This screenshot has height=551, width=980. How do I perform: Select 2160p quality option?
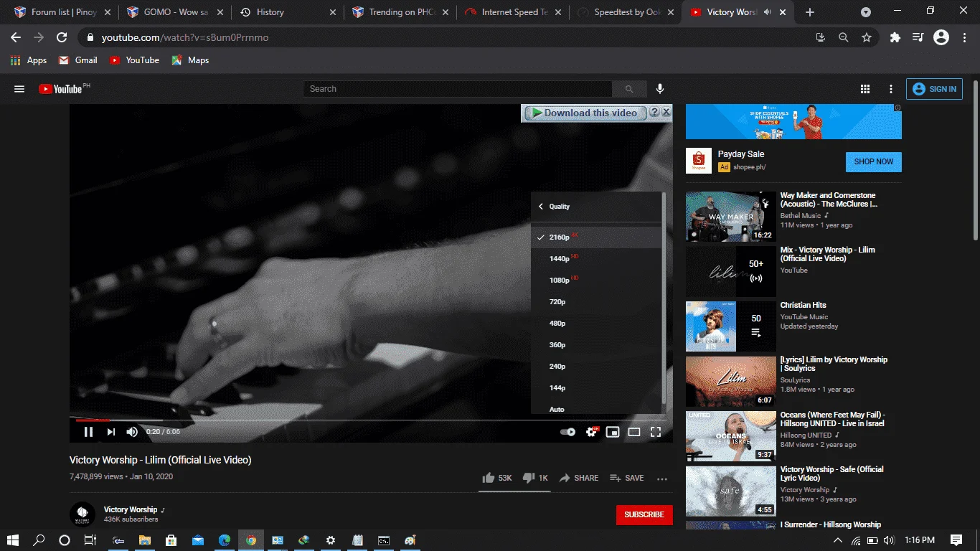[x=596, y=237]
